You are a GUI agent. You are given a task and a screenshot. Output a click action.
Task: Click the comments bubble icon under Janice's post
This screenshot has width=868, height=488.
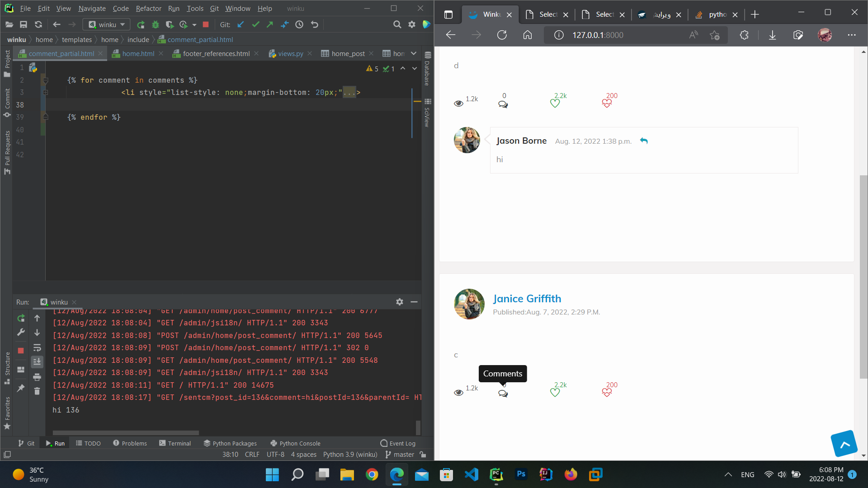[x=503, y=394]
